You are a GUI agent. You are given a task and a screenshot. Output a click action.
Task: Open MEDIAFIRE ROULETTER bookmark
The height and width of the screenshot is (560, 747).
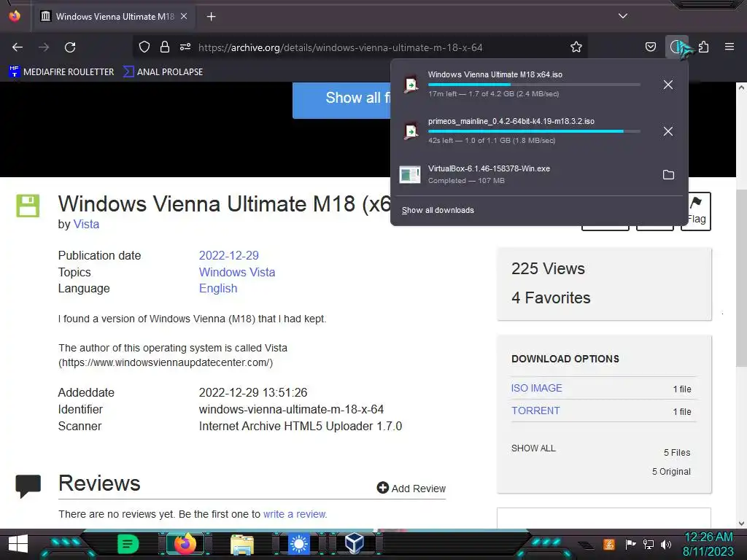(x=61, y=72)
